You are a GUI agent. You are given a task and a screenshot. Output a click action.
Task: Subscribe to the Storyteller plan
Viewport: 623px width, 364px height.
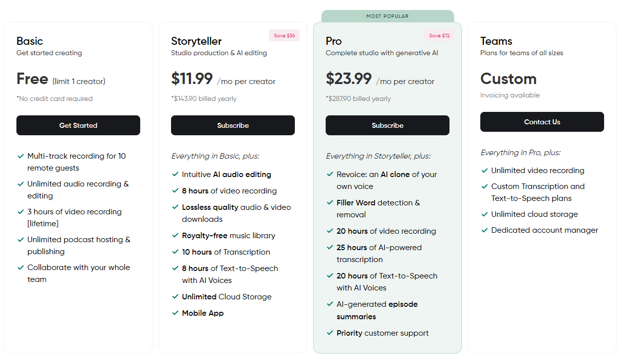pyautogui.click(x=233, y=125)
